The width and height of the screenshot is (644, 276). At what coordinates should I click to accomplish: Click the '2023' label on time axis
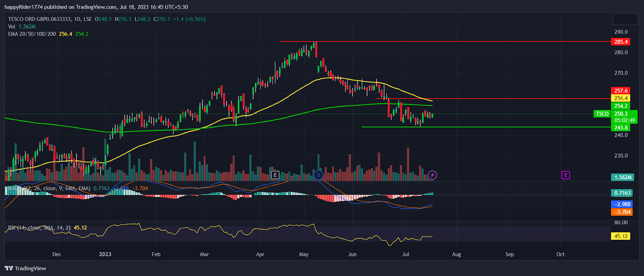click(x=105, y=254)
